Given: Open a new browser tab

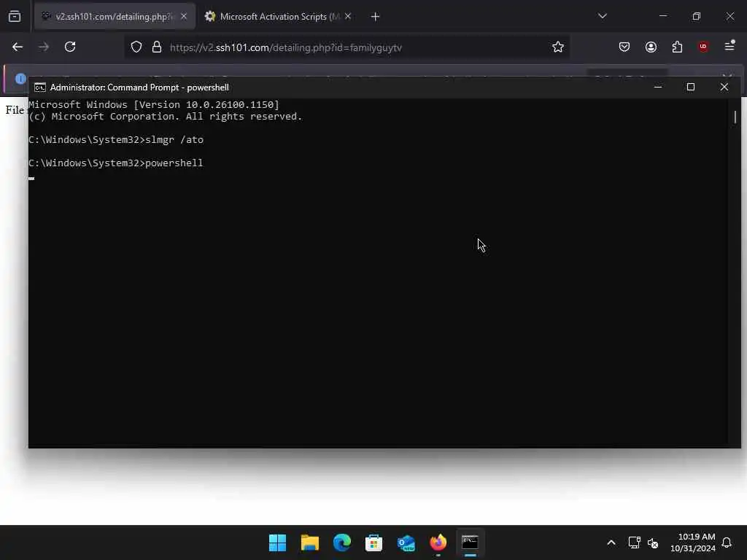Looking at the screenshot, I should (x=375, y=17).
